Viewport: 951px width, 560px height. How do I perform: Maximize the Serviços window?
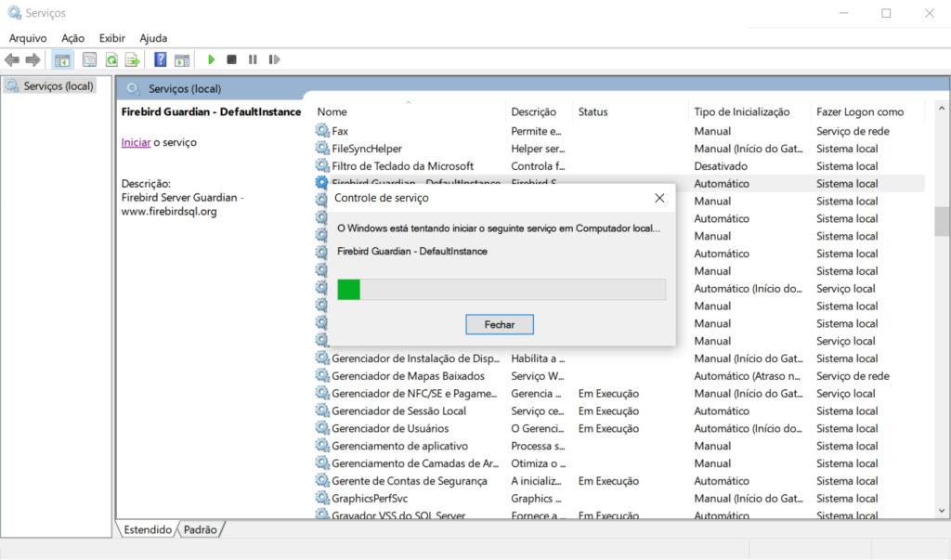tap(886, 13)
